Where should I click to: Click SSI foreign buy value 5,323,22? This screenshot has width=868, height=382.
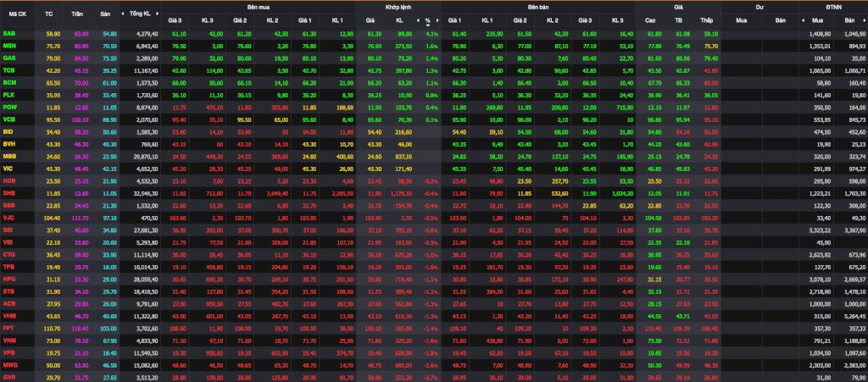click(x=821, y=230)
